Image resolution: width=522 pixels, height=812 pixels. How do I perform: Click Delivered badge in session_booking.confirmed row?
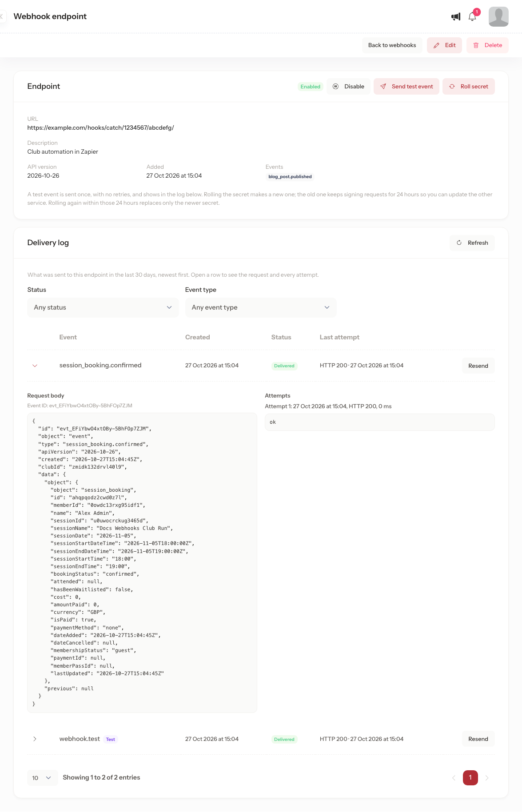point(284,366)
